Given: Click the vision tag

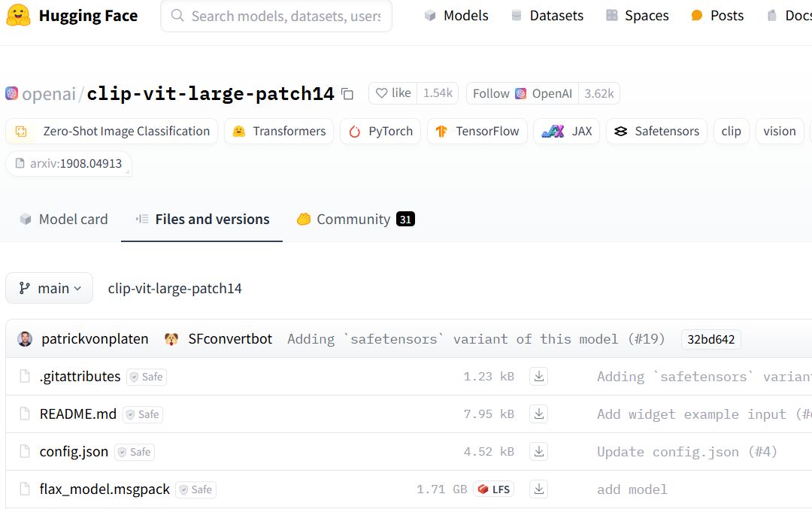Looking at the screenshot, I should pos(780,131).
